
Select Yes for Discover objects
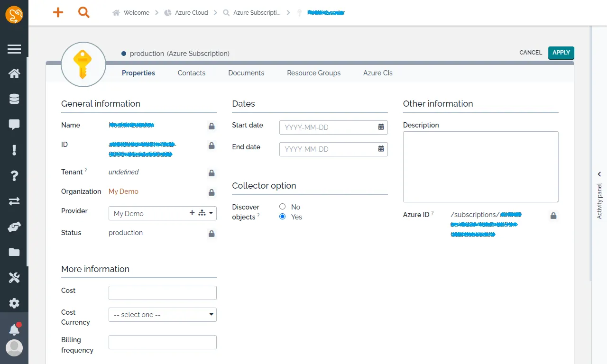tap(283, 217)
